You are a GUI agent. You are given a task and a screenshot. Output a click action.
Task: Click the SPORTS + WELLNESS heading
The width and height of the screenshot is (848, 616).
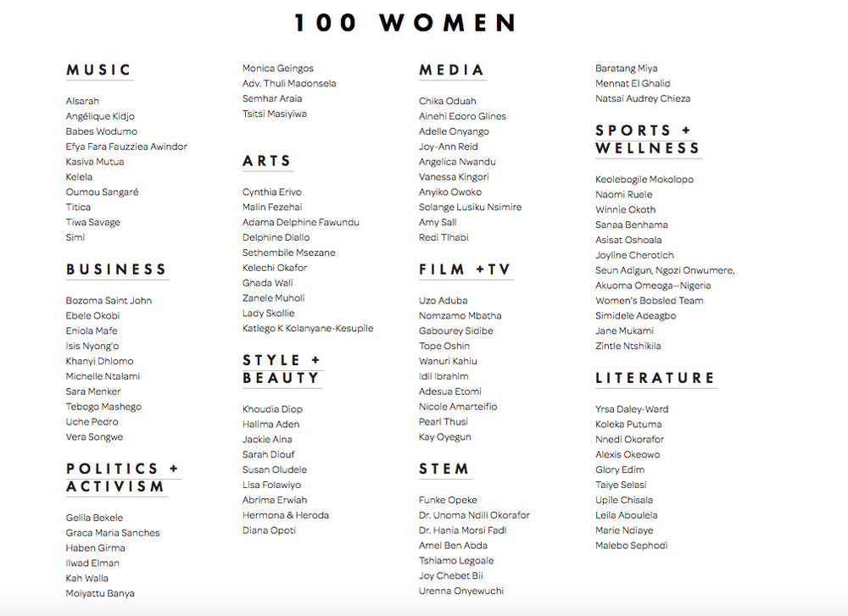648,139
